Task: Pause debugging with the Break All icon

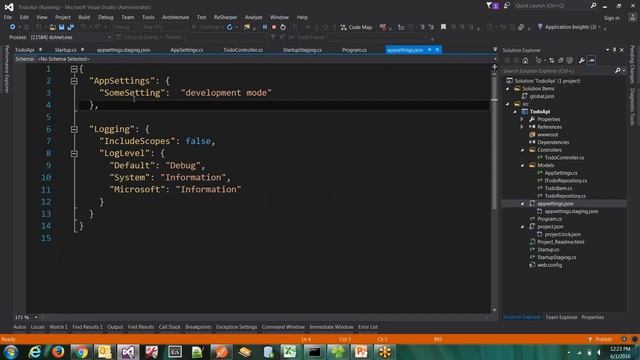Action: pyautogui.click(x=264, y=27)
